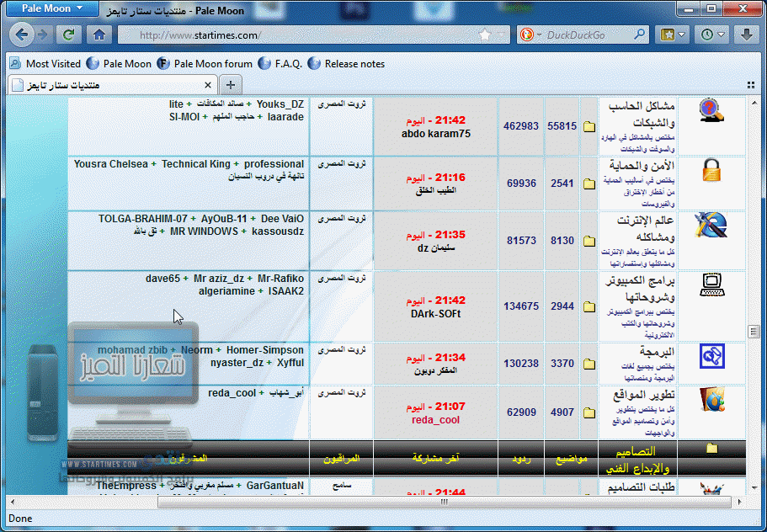Open the F.A.Q. bookmark

280,64
